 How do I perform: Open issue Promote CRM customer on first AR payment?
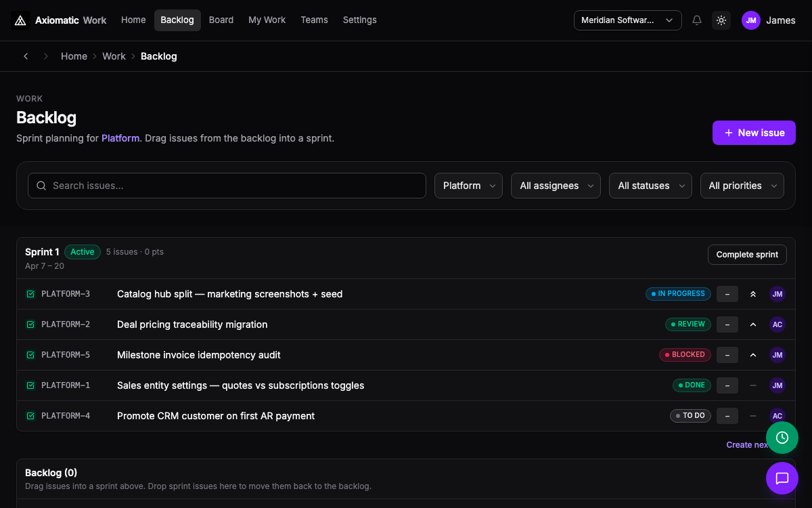[216, 416]
